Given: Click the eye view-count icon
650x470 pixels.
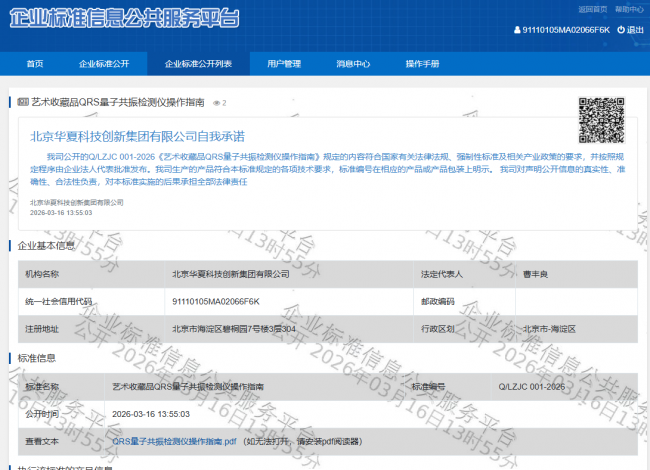Looking at the screenshot, I should tap(214, 103).
